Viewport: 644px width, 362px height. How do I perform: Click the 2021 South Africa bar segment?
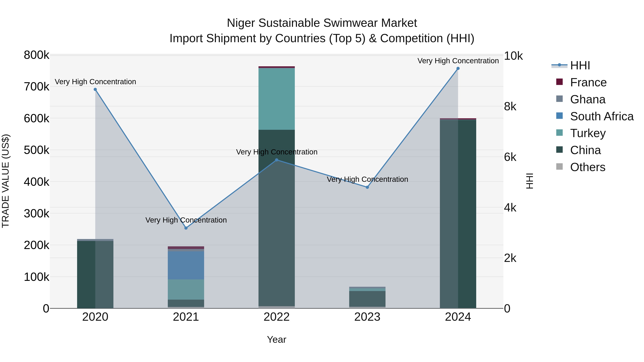tap(186, 266)
